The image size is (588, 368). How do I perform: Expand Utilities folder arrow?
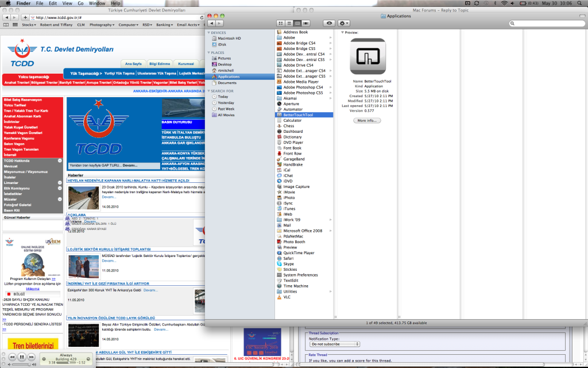[330, 292]
